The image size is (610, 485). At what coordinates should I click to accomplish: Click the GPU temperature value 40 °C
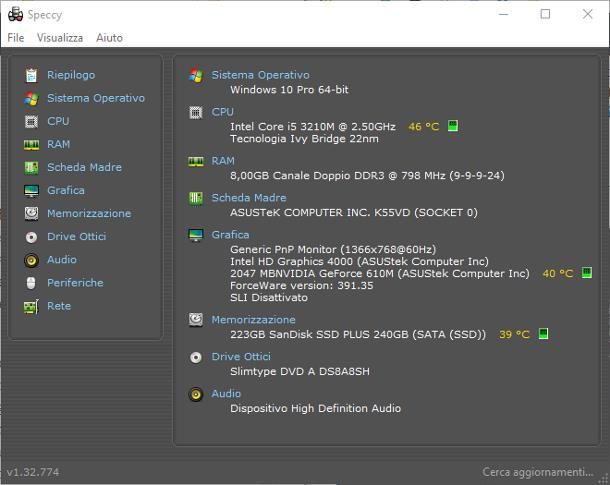558,273
